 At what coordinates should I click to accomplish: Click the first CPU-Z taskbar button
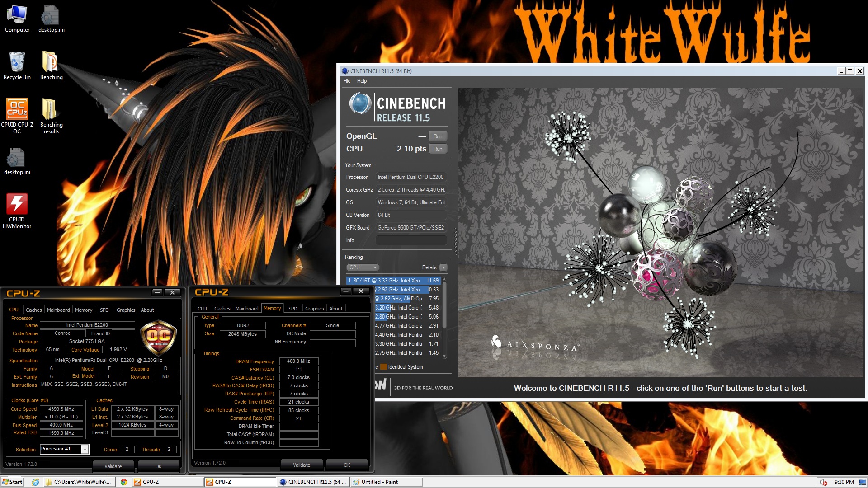click(167, 482)
